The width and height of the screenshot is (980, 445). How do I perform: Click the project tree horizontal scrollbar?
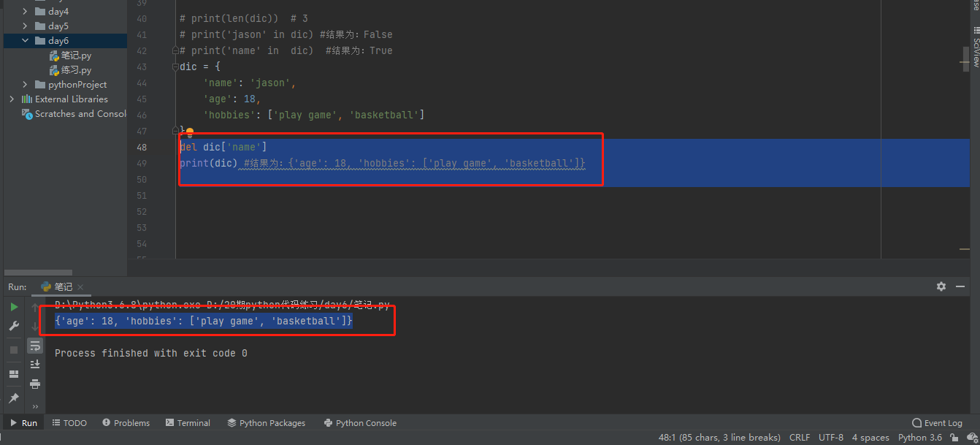38,273
